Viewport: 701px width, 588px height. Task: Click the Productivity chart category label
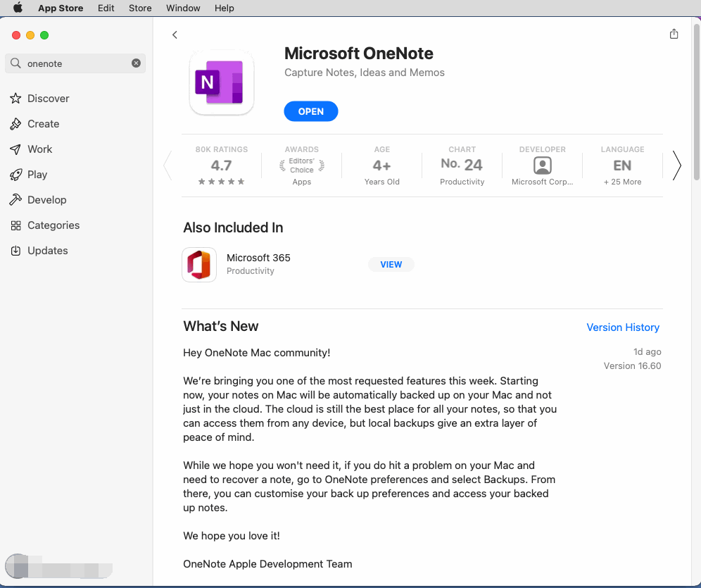coord(462,182)
